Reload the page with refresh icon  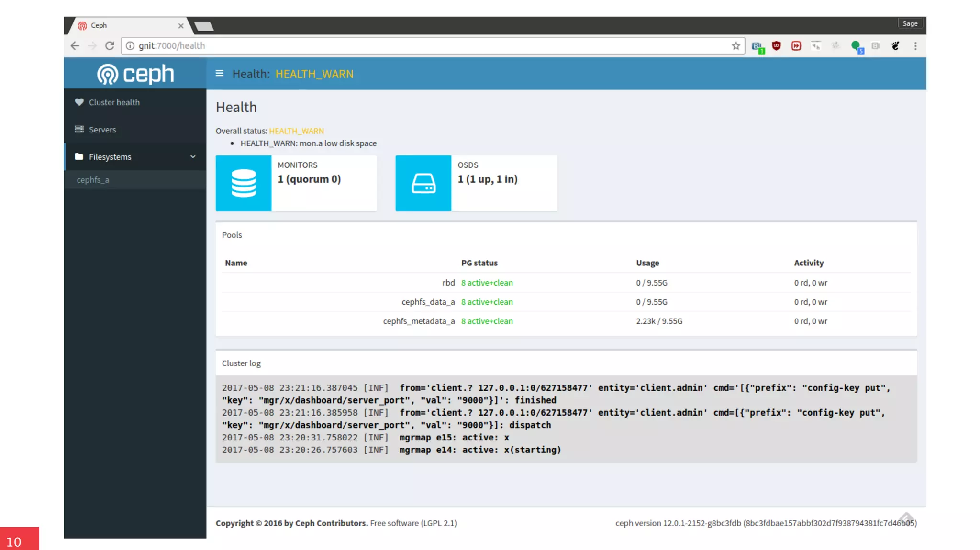[110, 46]
